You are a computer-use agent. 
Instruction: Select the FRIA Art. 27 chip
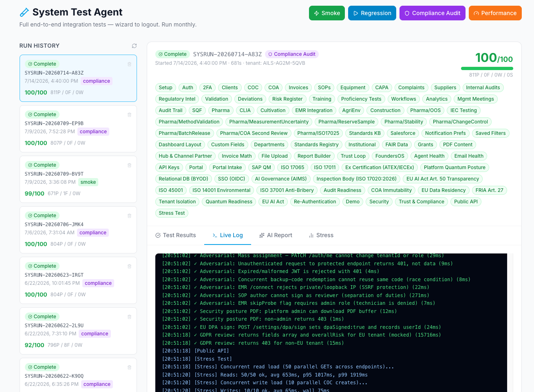coord(489,190)
